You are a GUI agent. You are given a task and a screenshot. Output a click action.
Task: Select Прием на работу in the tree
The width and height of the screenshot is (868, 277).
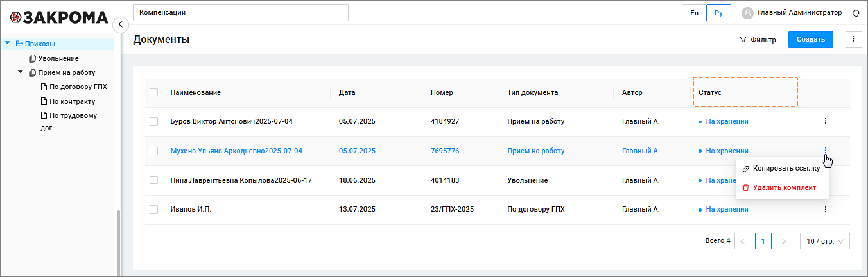click(67, 72)
